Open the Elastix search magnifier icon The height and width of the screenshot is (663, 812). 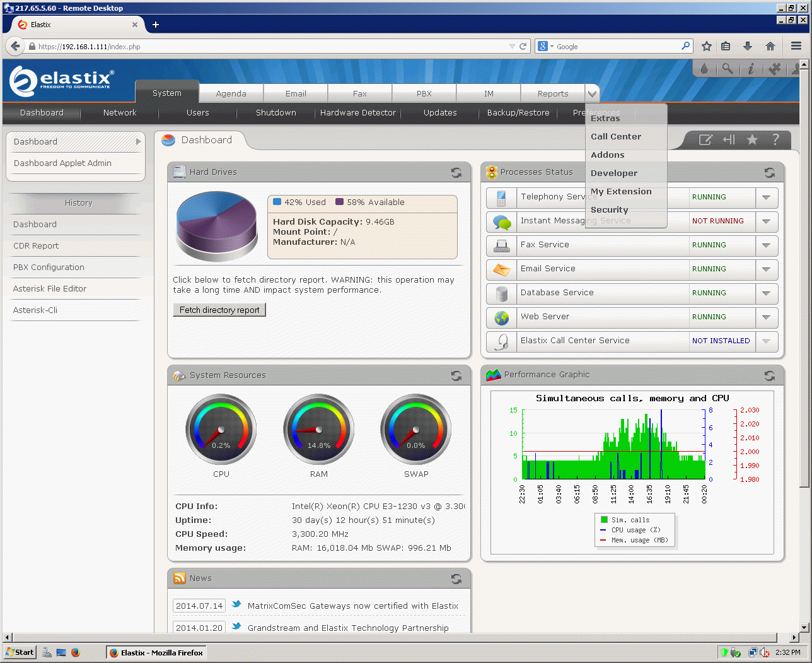[x=728, y=69]
